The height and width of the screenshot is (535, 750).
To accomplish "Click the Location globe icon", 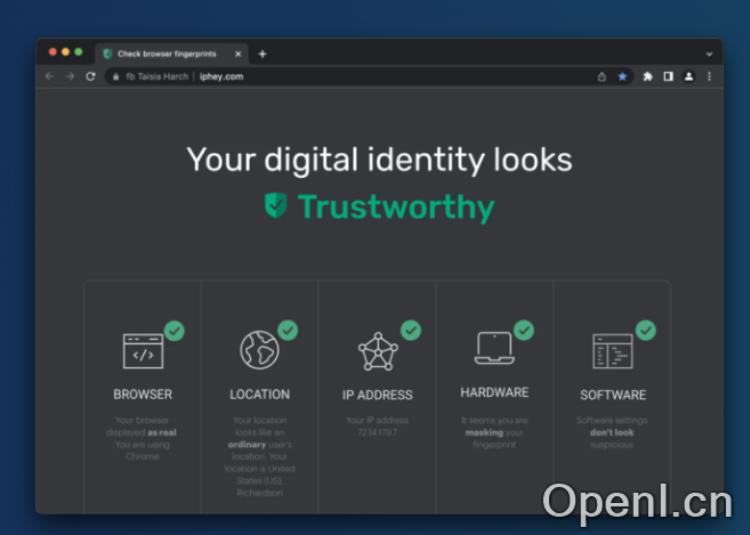I will (259, 350).
